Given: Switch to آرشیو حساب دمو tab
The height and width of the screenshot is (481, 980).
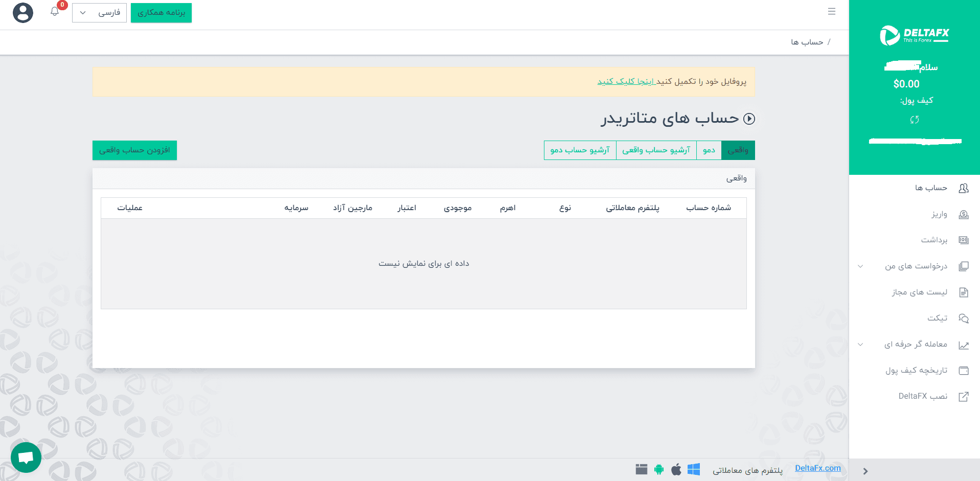Looking at the screenshot, I should pyautogui.click(x=580, y=150).
